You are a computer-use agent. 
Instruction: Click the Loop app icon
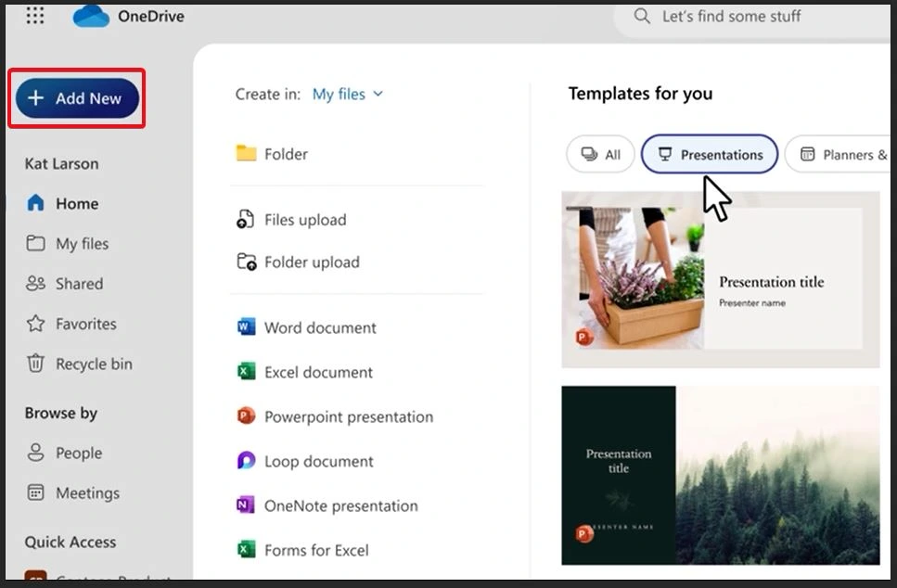(246, 460)
